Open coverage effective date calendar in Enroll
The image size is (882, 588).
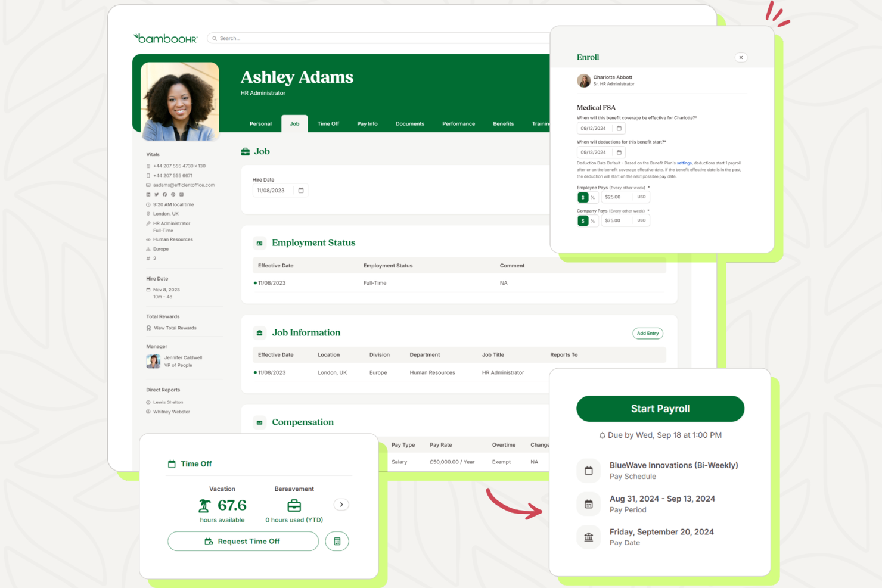619,129
